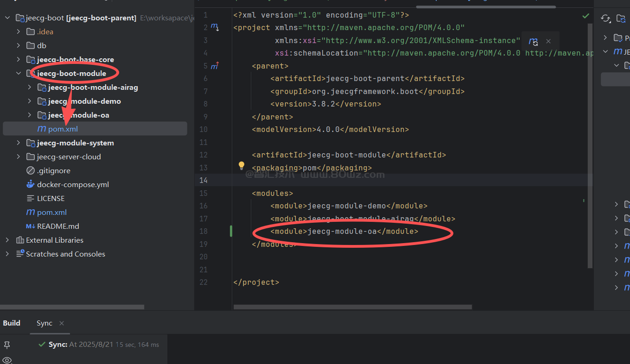Click the green Sync success checkmark
Image resolution: width=630 pixels, height=364 pixels.
click(42, 345)
